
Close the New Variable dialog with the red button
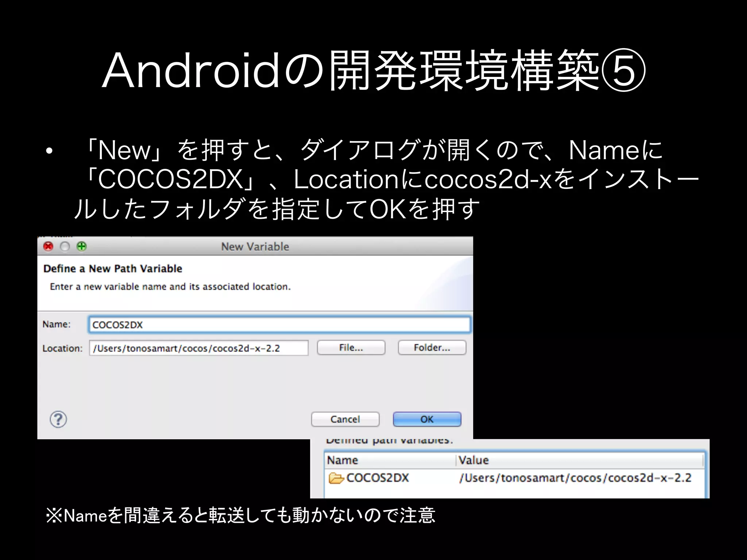coord(48,246)
